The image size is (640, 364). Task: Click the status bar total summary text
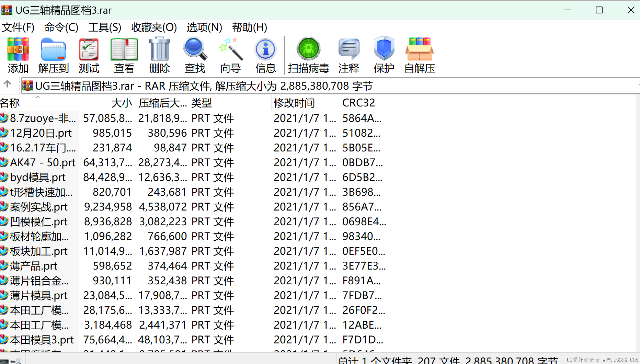coord(448,360)
